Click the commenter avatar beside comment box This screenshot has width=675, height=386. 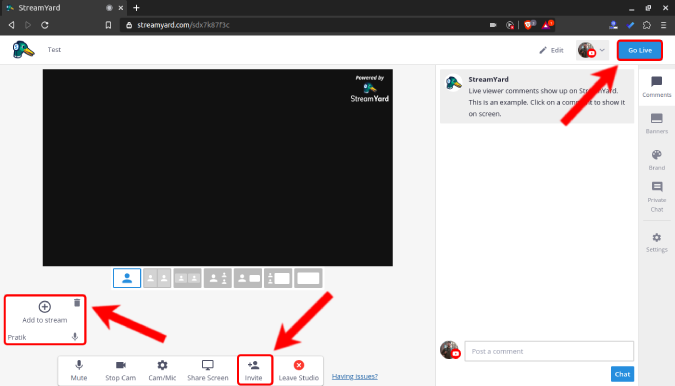pyautogui.click(x=450, y=350)
